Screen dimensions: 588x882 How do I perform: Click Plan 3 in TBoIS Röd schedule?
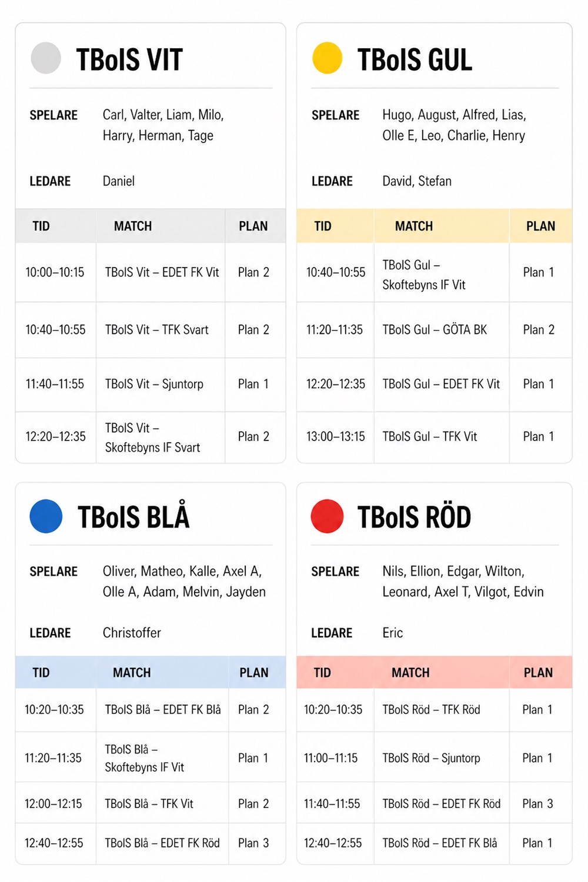pos(537,804)
